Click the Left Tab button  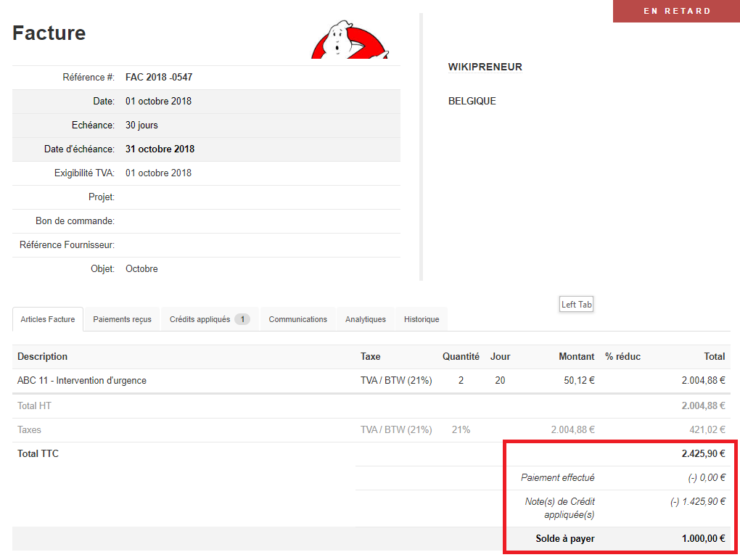576,304
